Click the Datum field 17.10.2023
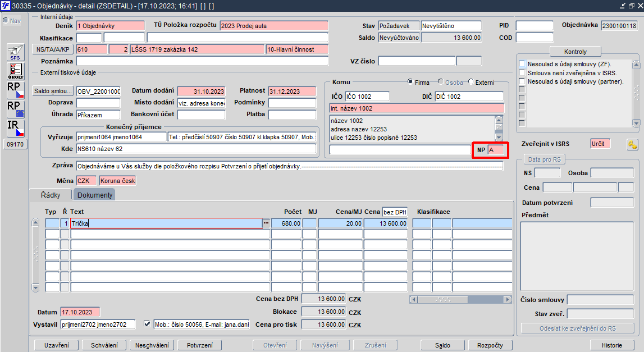 [x=80, y=312]
